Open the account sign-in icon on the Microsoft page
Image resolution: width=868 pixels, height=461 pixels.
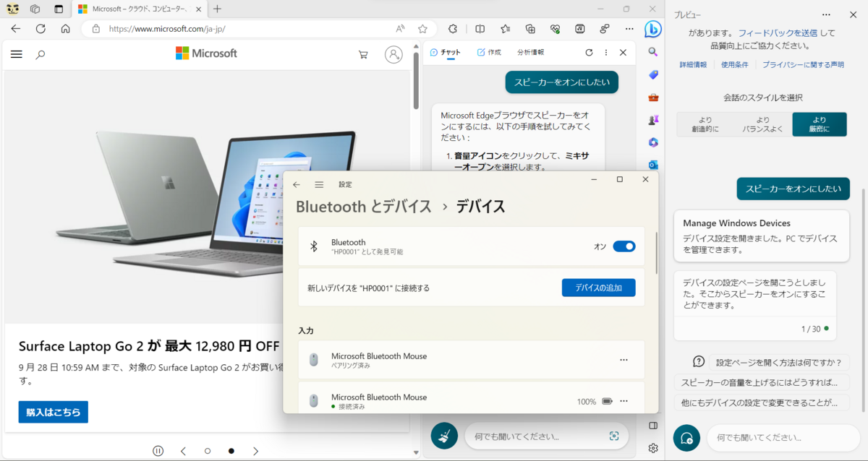click(x=393, y=54)
